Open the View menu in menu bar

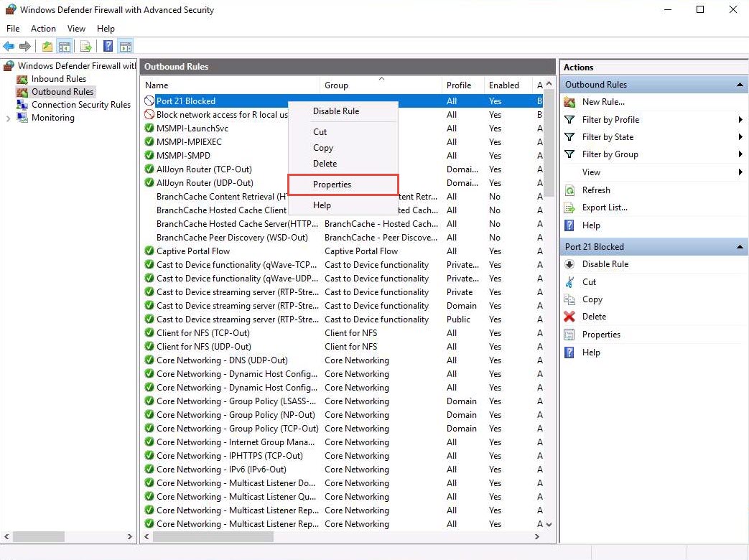click(76, 29)
